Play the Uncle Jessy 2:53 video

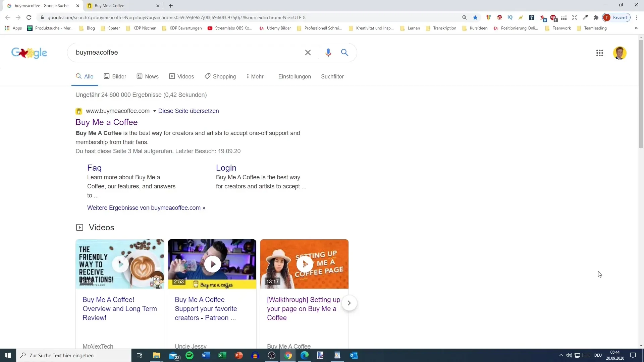coord(212,264)
